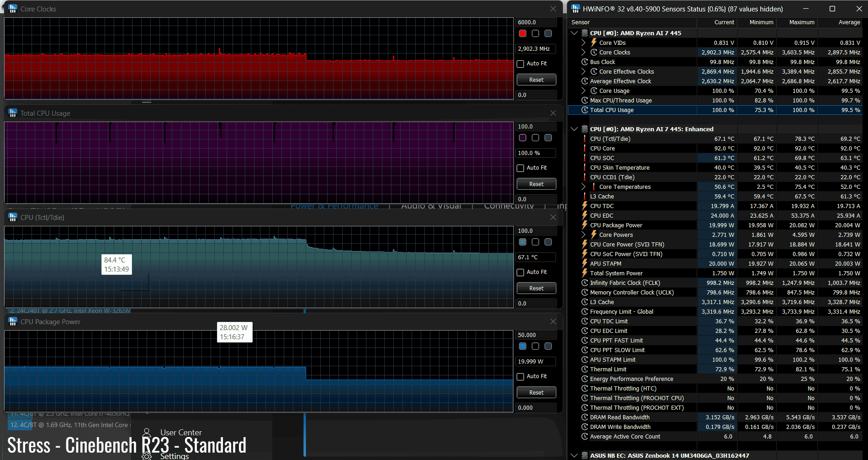Click the chip icon beside CPU [#0]: AMD Ryzen AI 7 445
The image size is (868, 460).
click(x=584, y=33)
